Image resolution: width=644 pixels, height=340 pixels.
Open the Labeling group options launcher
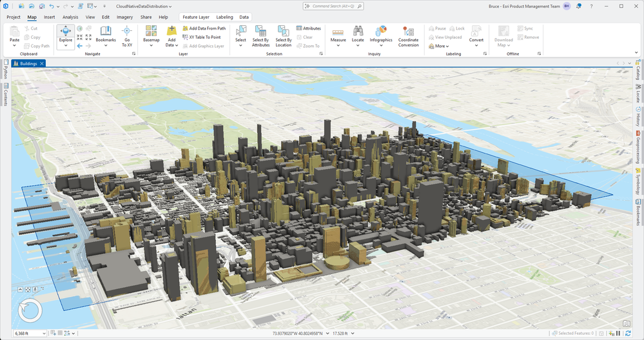485,54
